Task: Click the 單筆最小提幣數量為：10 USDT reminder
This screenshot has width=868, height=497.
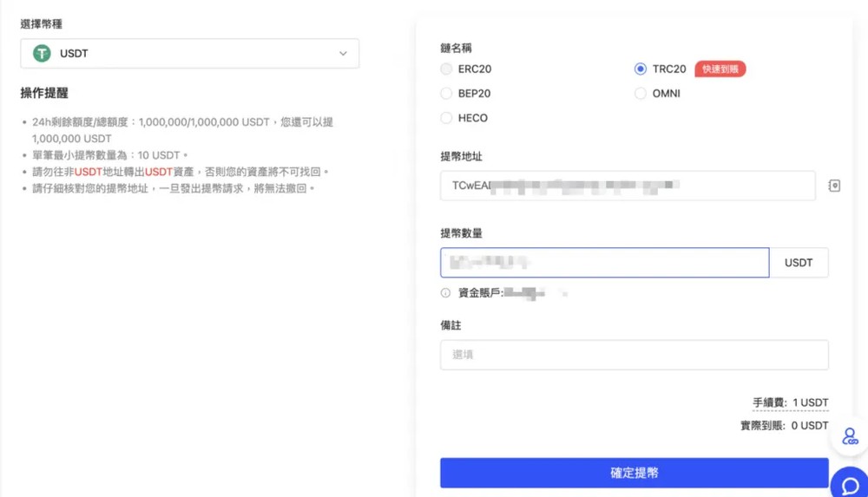Action: (x=110, y=155)
